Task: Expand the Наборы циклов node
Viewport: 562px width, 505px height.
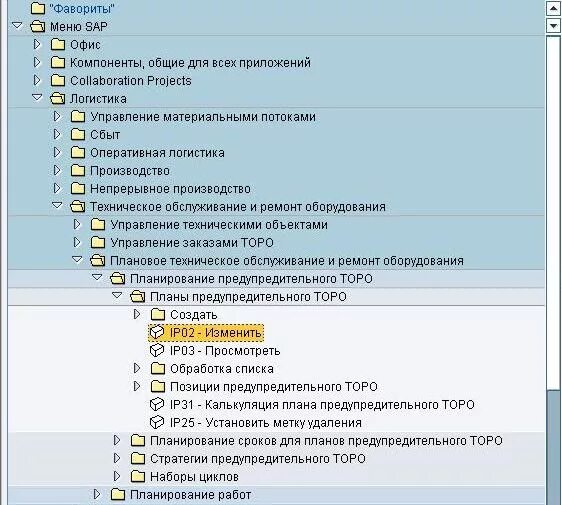Action: click(117, 476)
